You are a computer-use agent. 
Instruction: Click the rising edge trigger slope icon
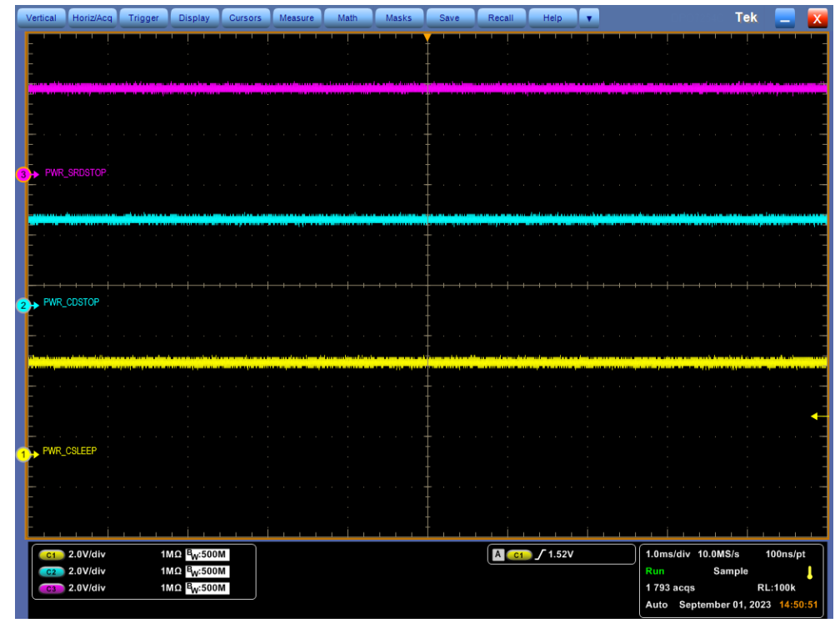pyautogui.click(x=540, y=554)
